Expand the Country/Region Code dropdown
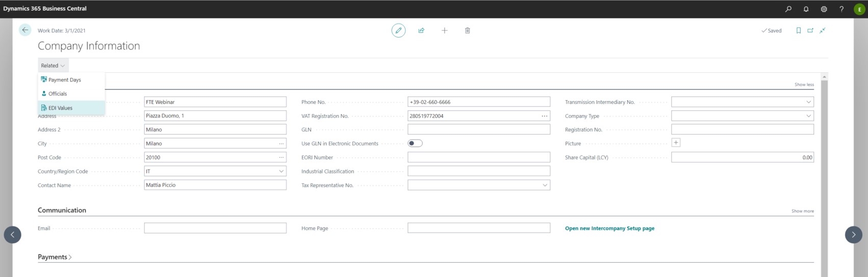The height and width of the screenshot is (277, 868). (281, 171)
